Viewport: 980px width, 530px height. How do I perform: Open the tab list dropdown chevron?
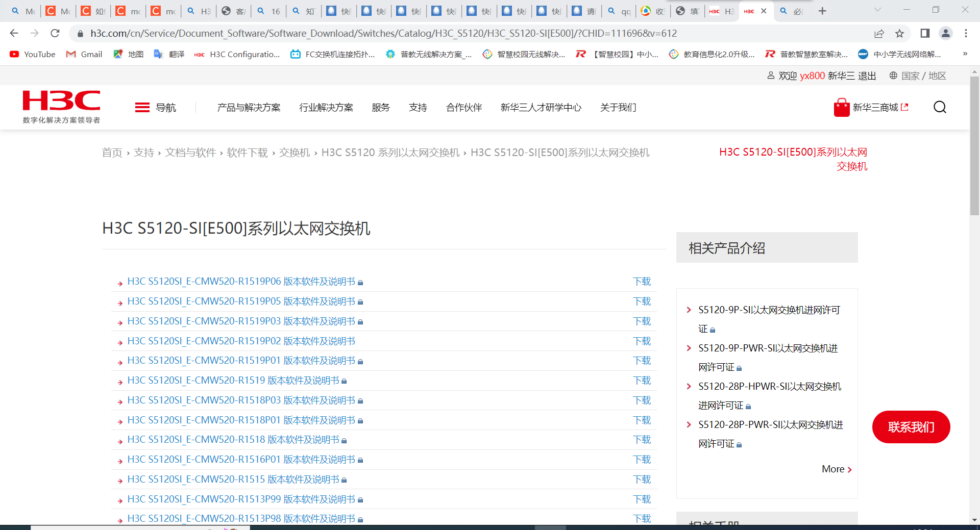pyautogui.click(x=877, y=10)
